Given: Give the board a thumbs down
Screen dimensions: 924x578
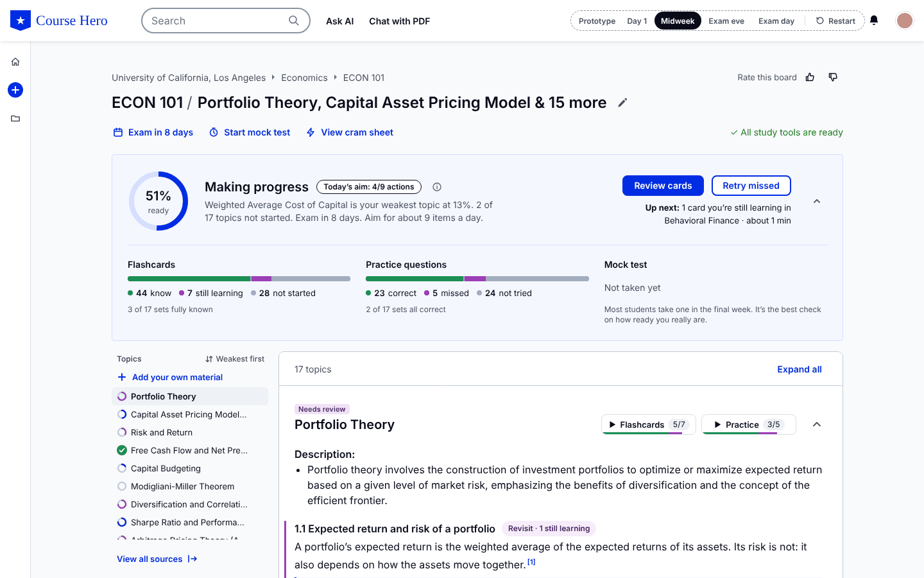Looking at the screenshot, I should point(833,77).
